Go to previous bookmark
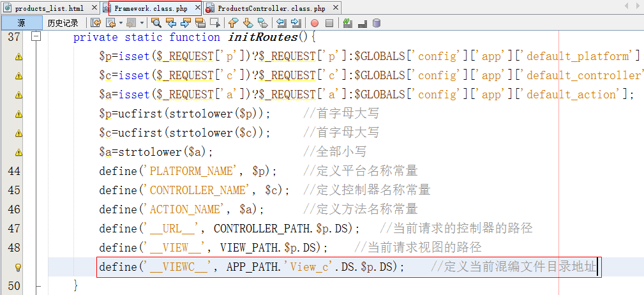 click(x=233, y=23)
